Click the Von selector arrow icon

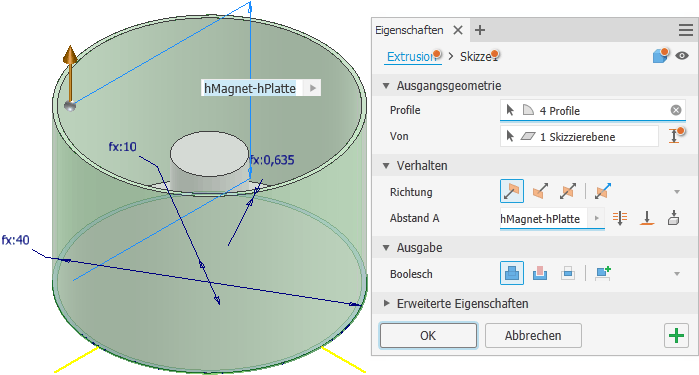pos(510,136)
